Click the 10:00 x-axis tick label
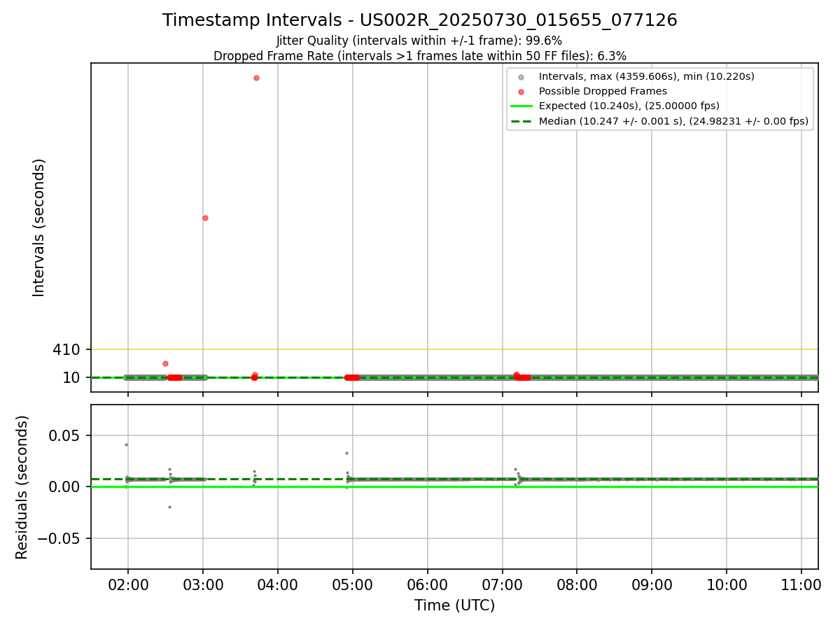This screenshot has height=630, width=840. 727,585
